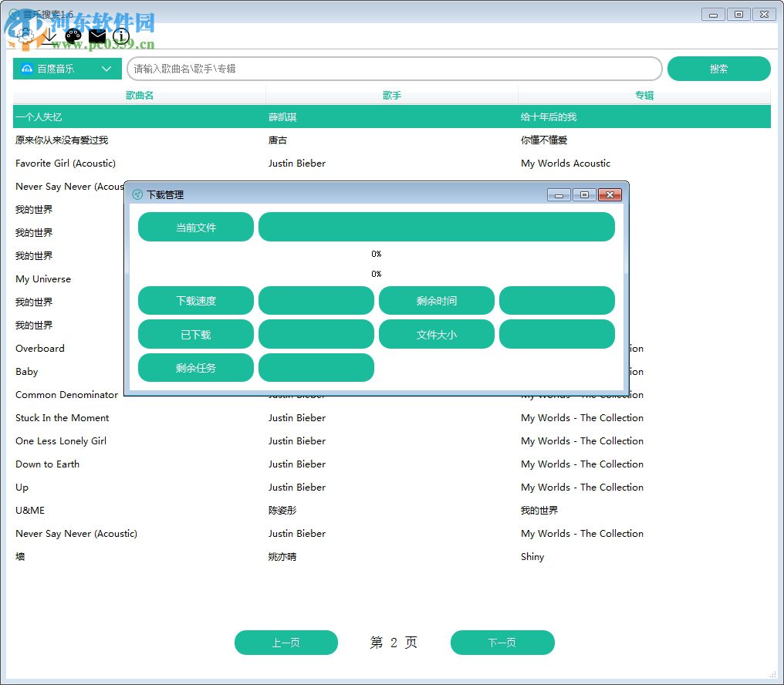The image size is (784, 685).
Task: Click the mail envelope icon
Action: [x=97, y=36]
